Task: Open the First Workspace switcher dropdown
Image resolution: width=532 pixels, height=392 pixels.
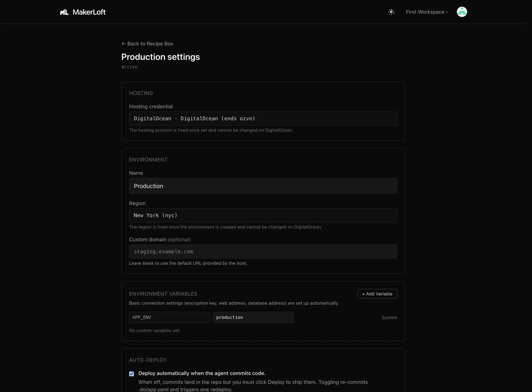Action: pyautogui.click(x=427, y=12)
